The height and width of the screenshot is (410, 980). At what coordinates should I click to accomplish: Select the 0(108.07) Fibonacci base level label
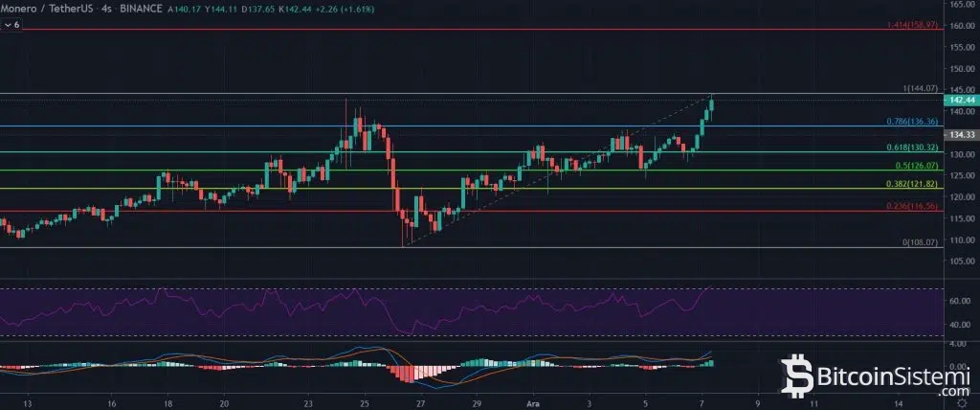[920, 242]
